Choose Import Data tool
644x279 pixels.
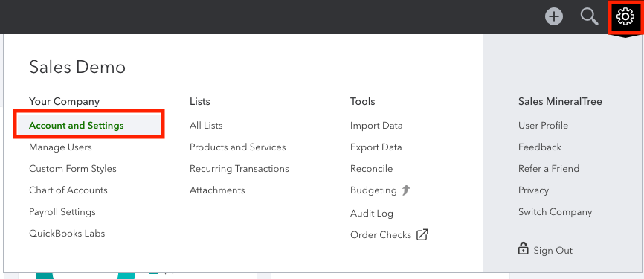376,125
